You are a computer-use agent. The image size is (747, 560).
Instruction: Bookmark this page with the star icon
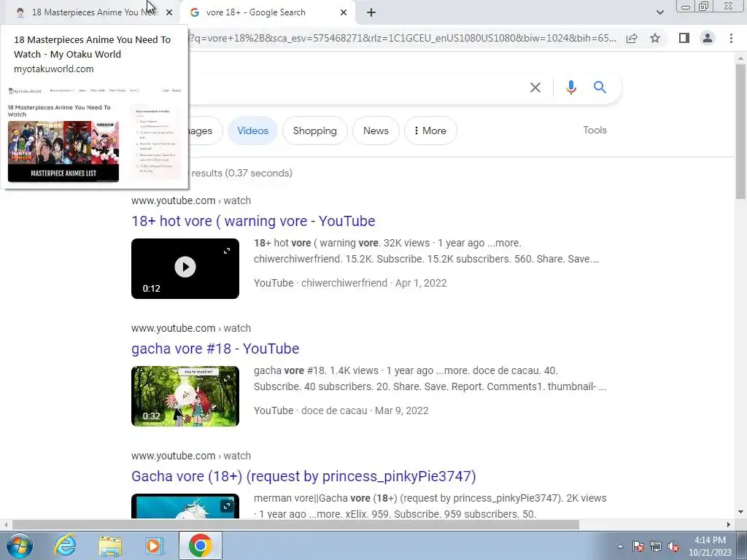coord(655,38)
